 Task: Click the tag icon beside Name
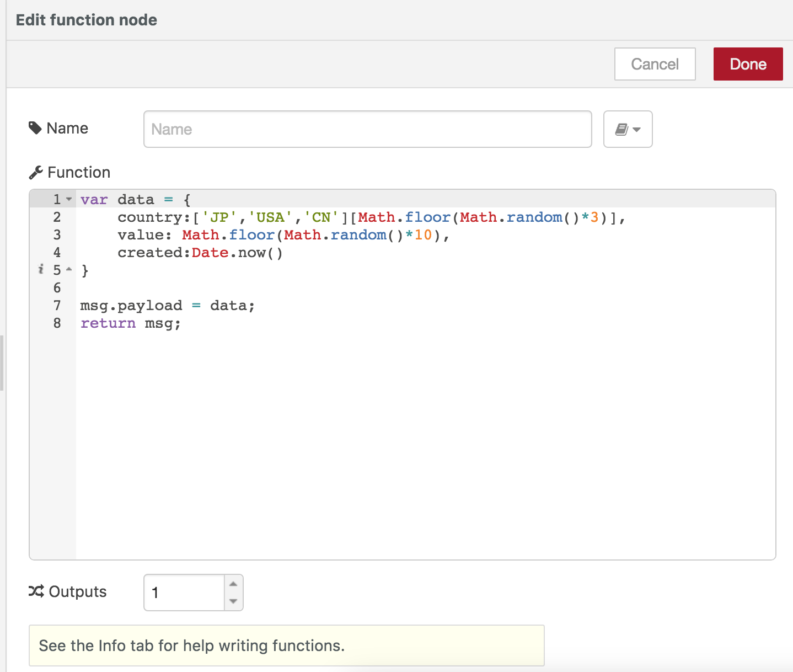point(35,128)
